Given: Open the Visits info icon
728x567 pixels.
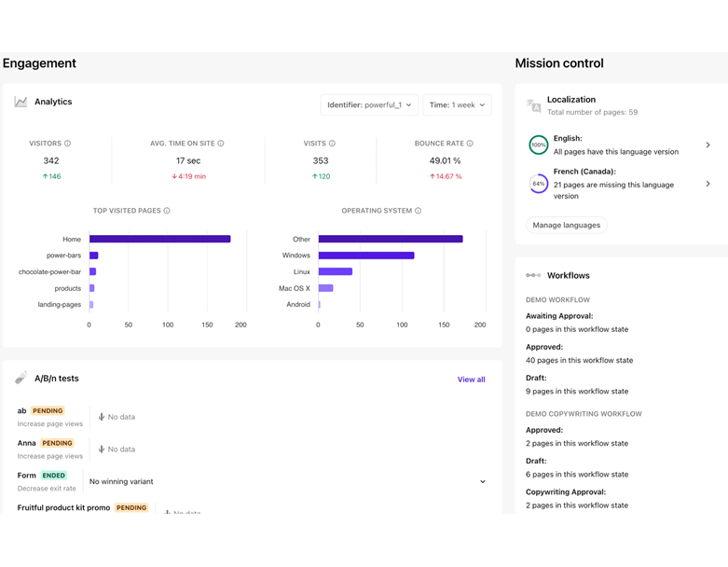Looking at the screenshot, I should [x=332, y=144].
